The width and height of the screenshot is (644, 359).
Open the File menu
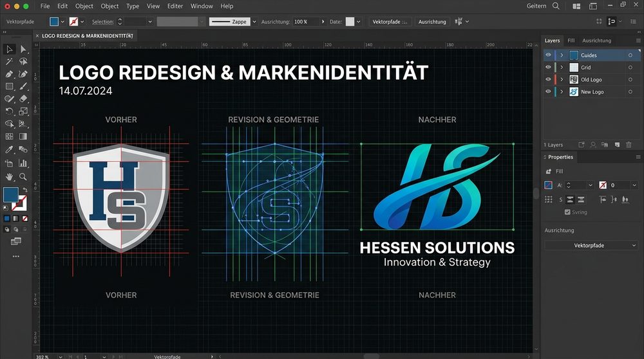45,6
